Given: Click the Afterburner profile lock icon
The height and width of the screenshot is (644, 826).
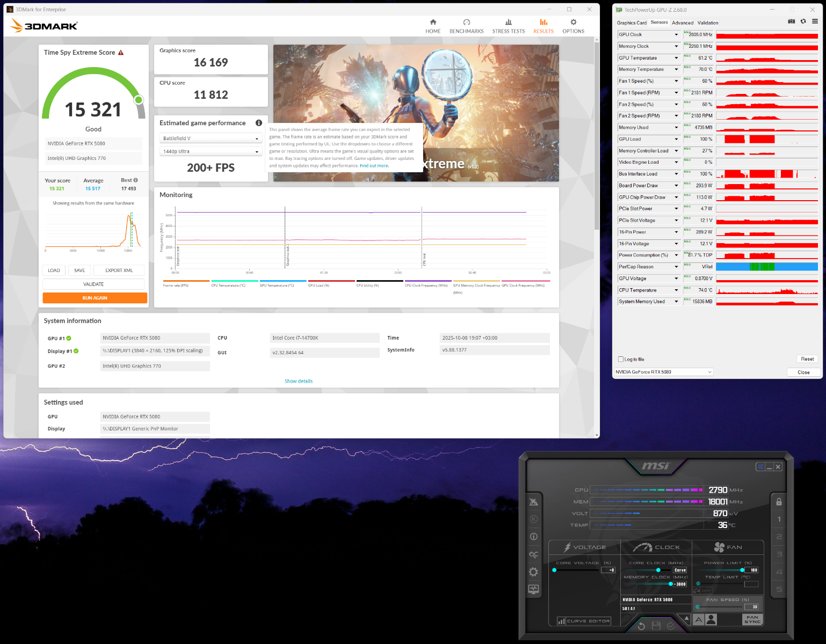Looking at the screenshot, I should tap(779, 501).
